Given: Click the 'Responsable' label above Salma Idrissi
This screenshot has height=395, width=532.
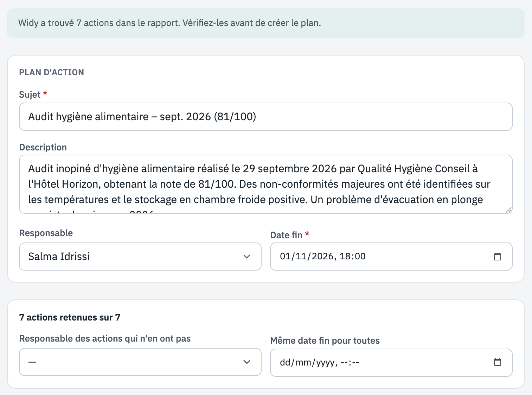Looking at the screenshot, I should pyautogui.click(x=46, y=233).
